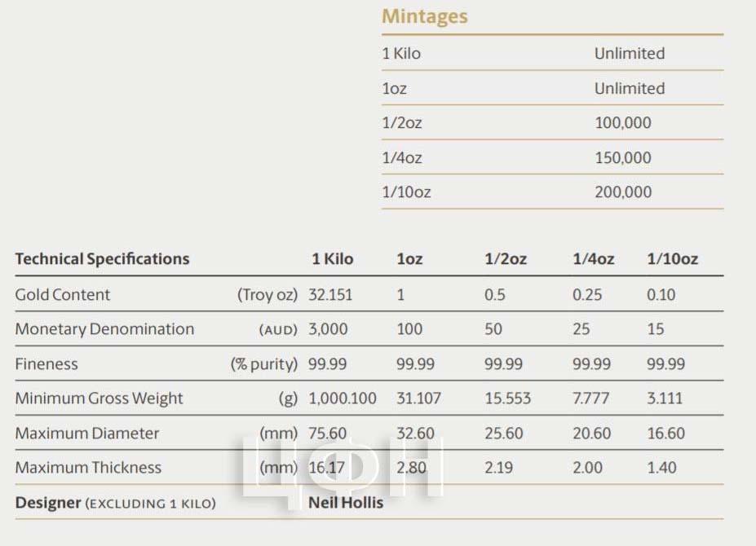The width and height of the screenshot is (756, 546).
Task: Click the 1/2oz column header in specifications
Action: pos(506,259)
